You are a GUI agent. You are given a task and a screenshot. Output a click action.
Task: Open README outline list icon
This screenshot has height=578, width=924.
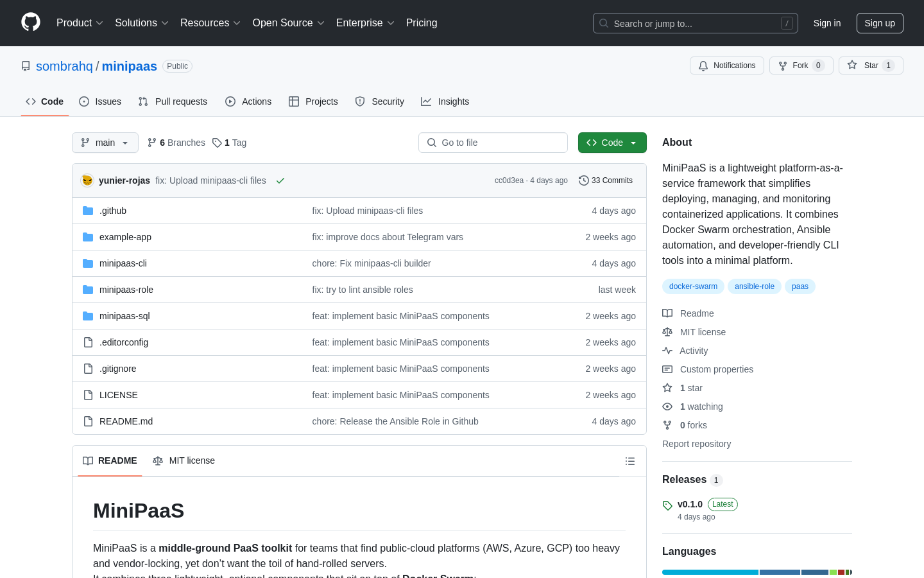(x=630, y=461)
